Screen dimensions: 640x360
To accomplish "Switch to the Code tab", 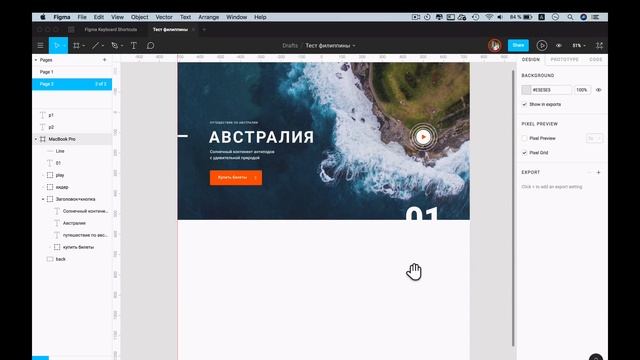I will pyautogui.click(x=596, y=60).
